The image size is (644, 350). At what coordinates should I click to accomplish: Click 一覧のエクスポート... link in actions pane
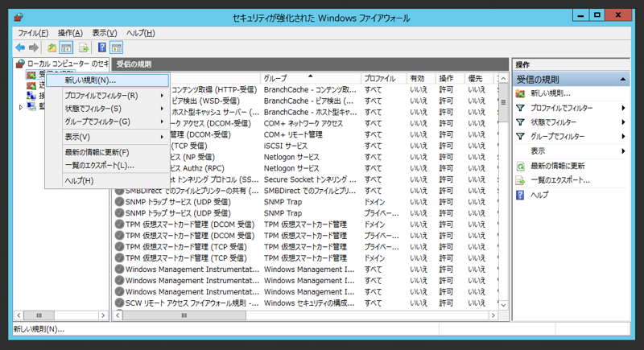[x=560, y=180]
